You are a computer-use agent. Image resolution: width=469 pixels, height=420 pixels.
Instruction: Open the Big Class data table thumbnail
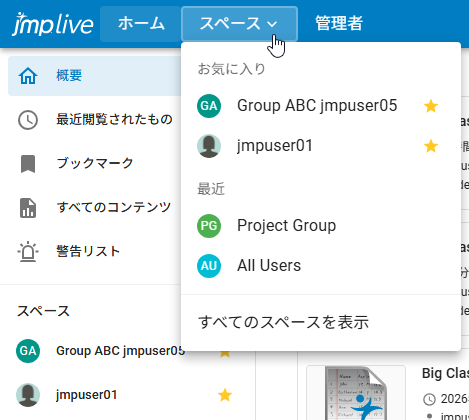356,393
